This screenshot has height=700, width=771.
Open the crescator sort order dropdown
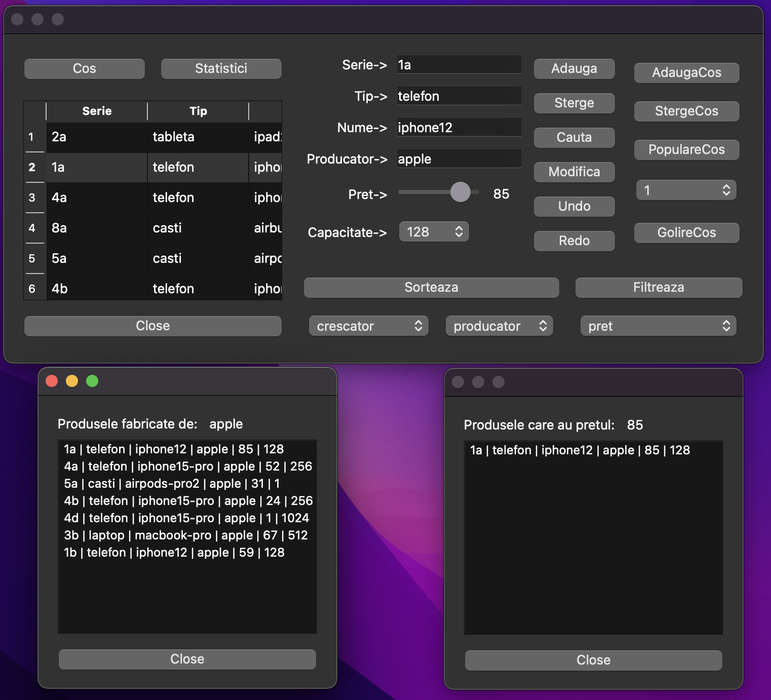tap(368, 326)
